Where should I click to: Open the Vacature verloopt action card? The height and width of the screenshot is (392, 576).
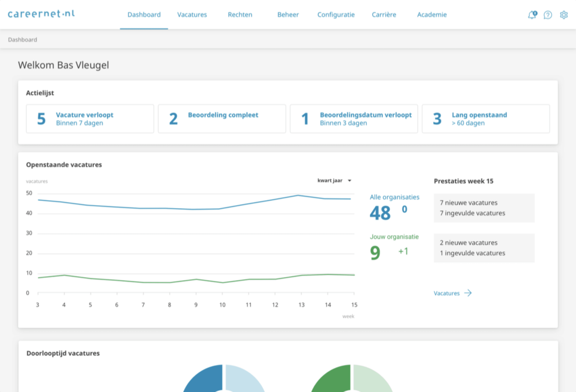(90, 119)
